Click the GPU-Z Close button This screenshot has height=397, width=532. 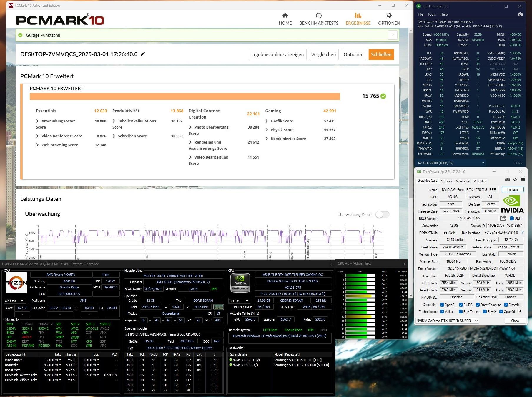515,321
